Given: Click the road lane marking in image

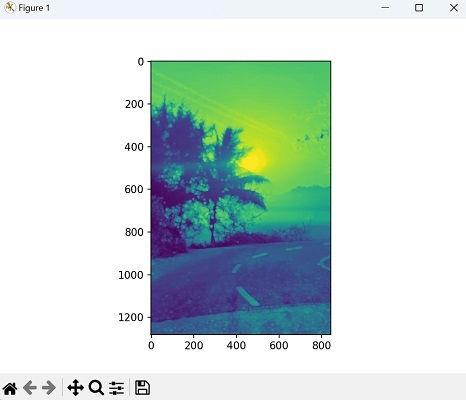Looking at the screenshot, I should point(248,296).
